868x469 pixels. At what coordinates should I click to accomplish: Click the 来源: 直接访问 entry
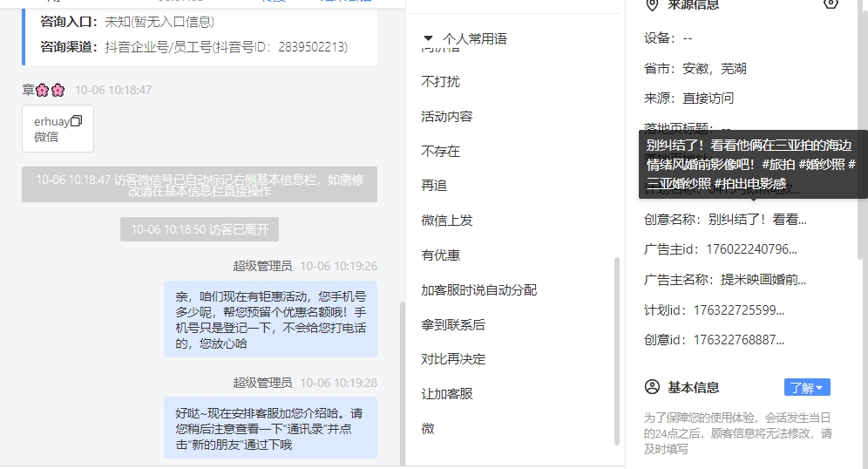688,99
